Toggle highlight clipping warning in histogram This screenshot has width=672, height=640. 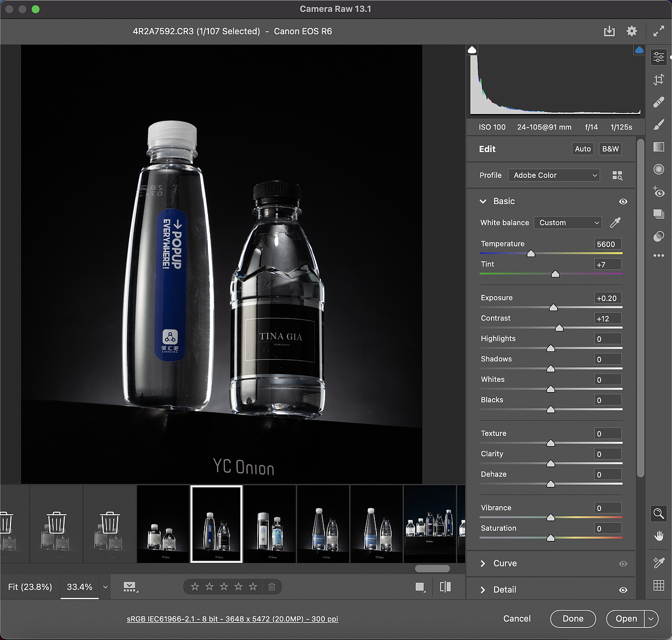[x=639, y=50]
